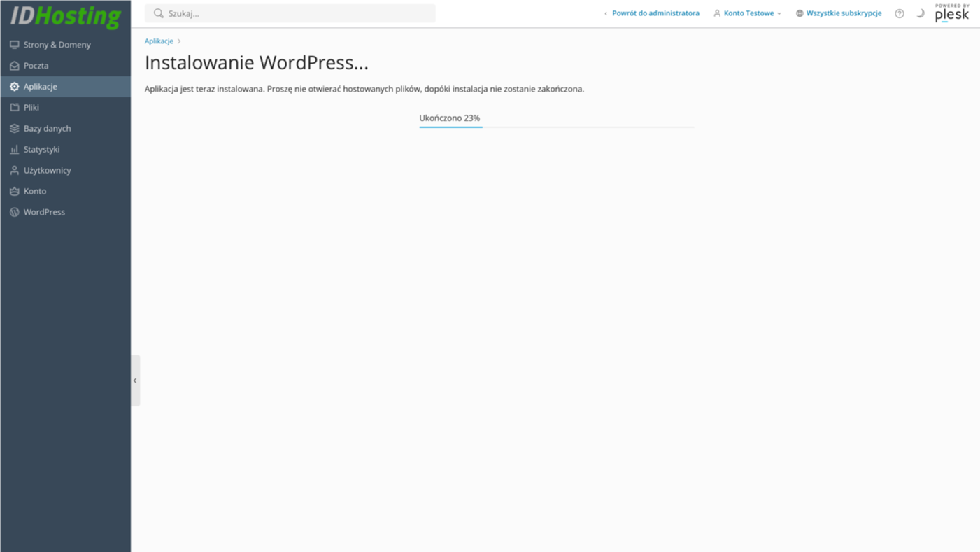Click the WordPress logo icon in the sidebar

point(14,213)
